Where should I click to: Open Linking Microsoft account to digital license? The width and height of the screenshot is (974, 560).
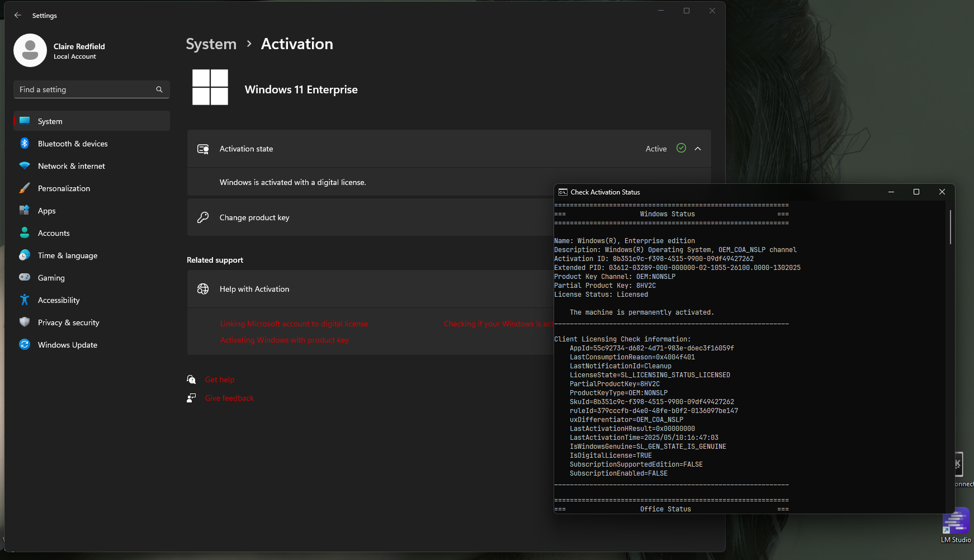pyautogui.click(x=294, y=324)
